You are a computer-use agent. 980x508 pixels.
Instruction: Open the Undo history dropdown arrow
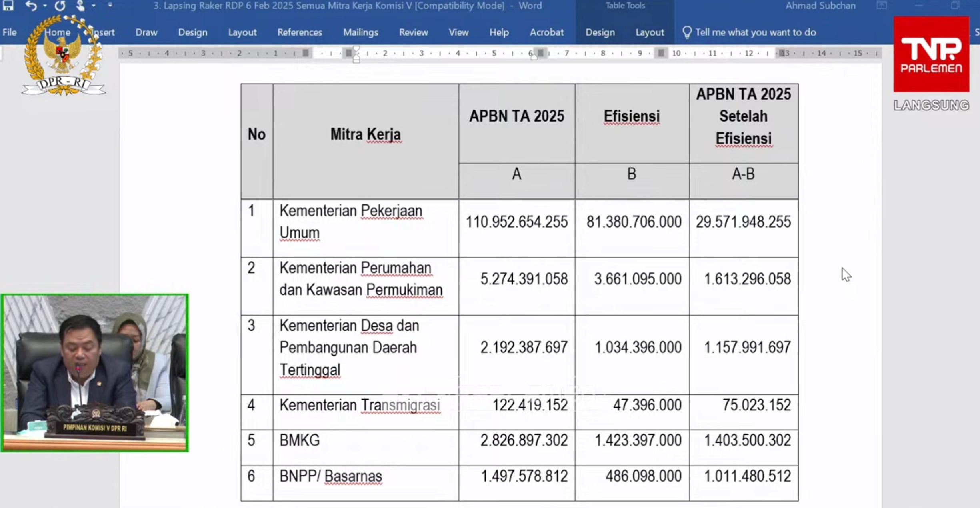[x=45, y=6]
